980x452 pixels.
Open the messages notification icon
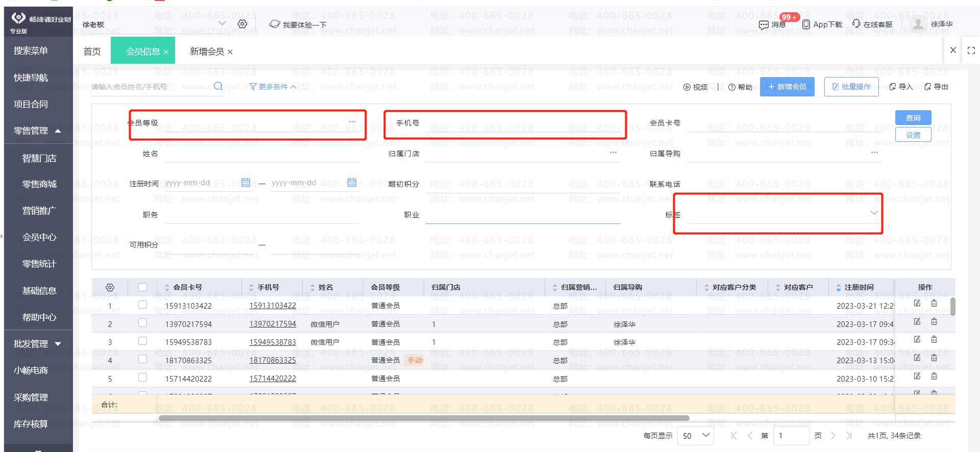click(x=764, y=24)
